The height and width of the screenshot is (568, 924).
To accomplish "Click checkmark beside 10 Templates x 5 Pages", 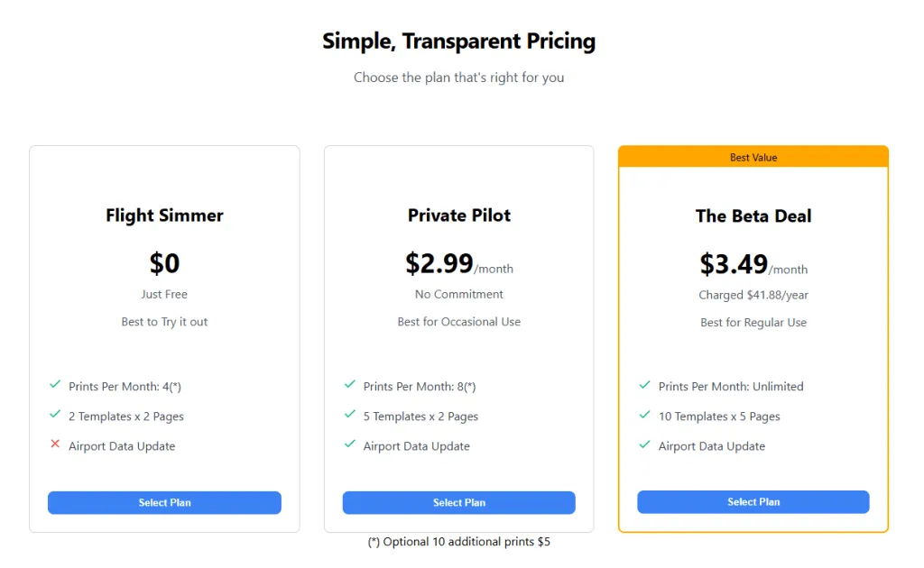I will pyautogui.click(x=645, y=415).
